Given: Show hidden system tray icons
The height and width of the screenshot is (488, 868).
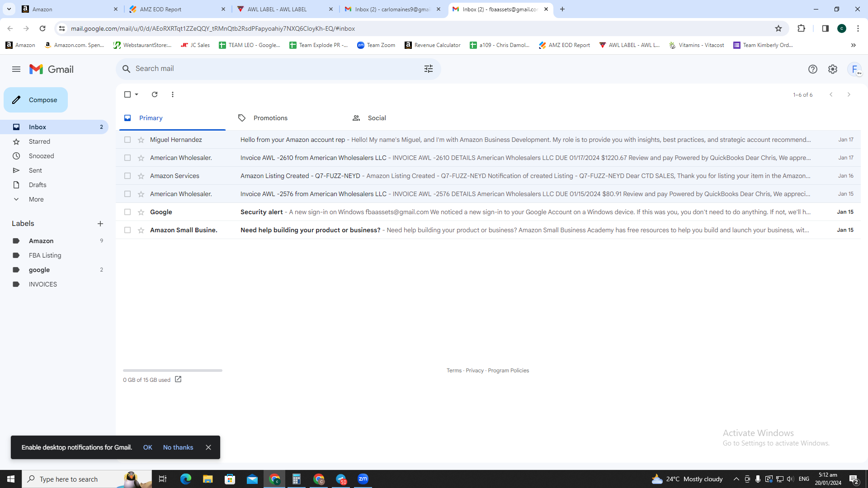Looking at the screenshot, I should tap(736, 479).
